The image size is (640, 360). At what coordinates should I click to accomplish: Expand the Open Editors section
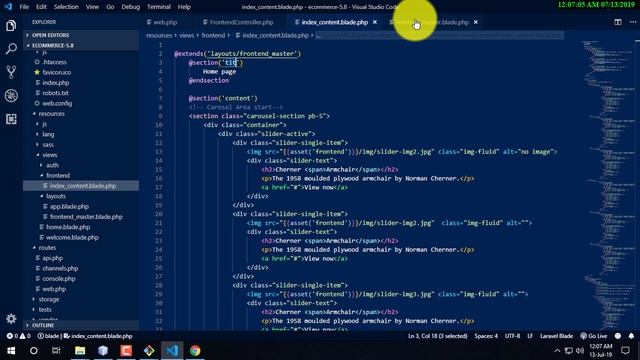point(50,35)
